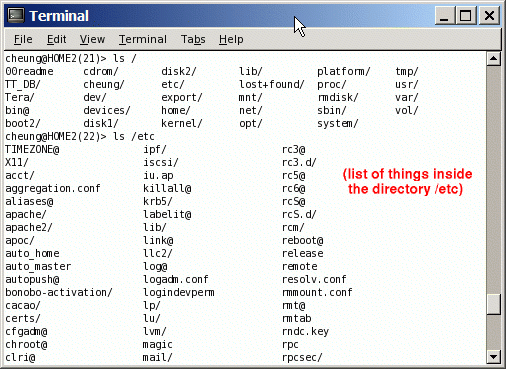Click the 'system/' directory entry
Image resolution: width=506 pixels, height=369 pixels.
tap(338, 123)
